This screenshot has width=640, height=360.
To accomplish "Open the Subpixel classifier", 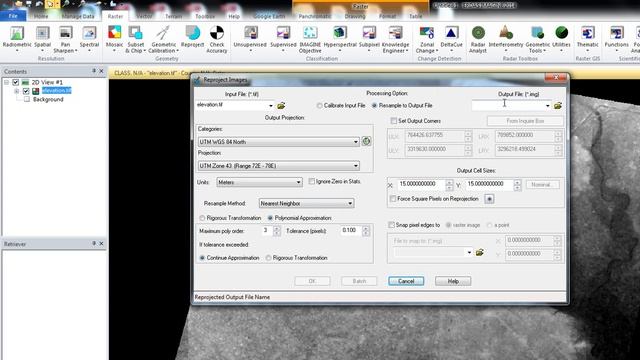I will [x=369, y=39].
